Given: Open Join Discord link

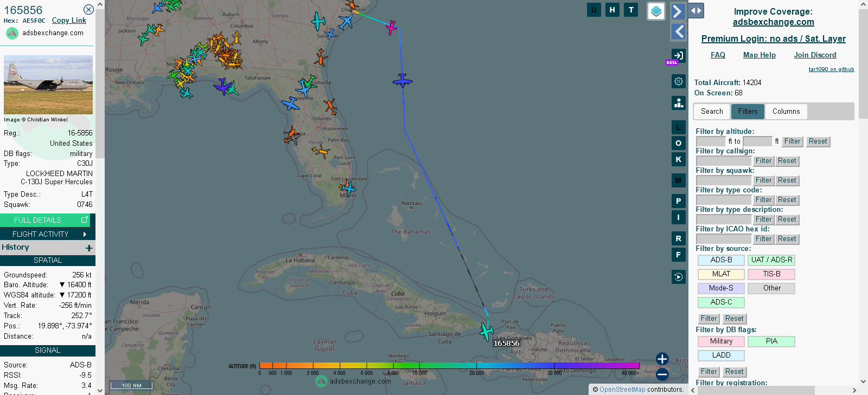Looking at the screenshot, I should click(815, 55).
